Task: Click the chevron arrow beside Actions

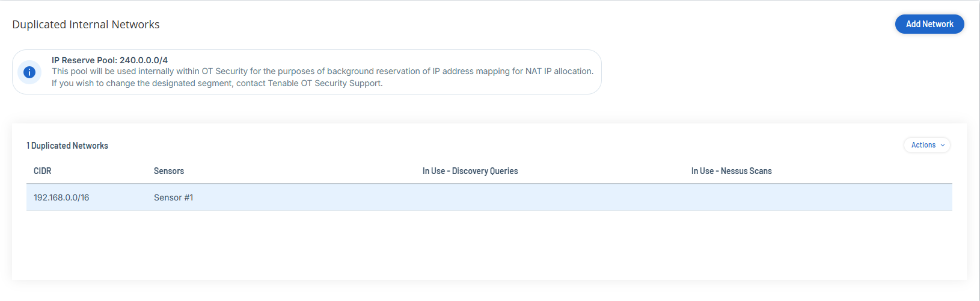Action: pos(943,145)
